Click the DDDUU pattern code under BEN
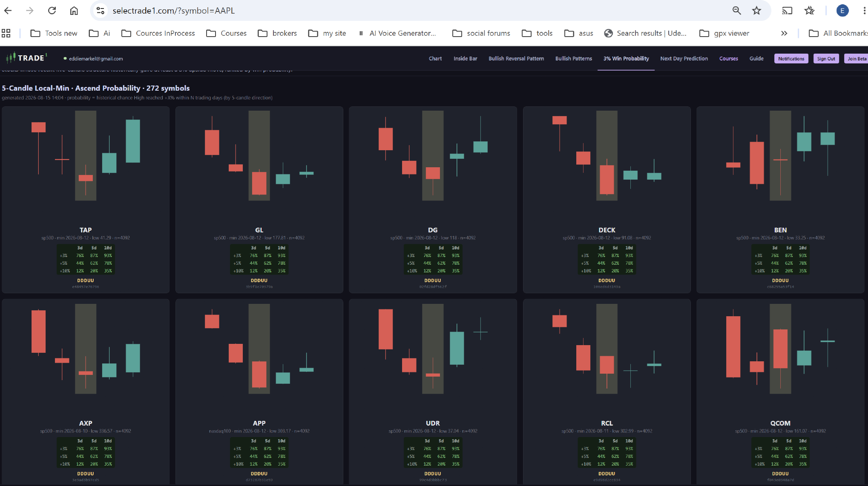This screenshot has height=486, width=868. (x=780, y=280)
